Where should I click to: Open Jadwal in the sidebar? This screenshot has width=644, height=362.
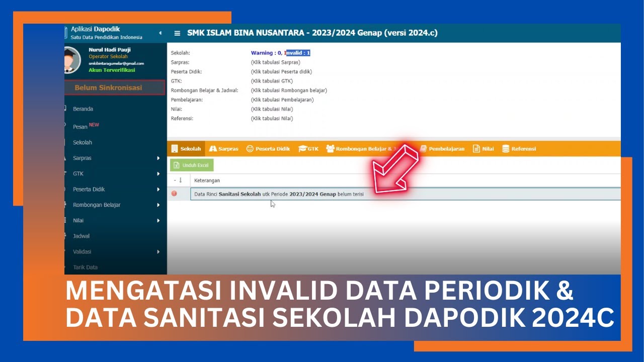point(82,236)
